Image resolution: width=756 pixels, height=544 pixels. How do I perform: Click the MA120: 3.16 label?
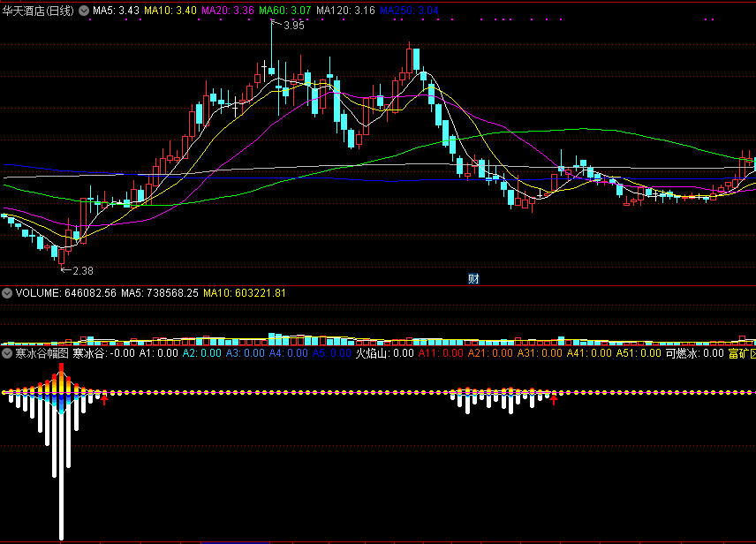point(345,11)
